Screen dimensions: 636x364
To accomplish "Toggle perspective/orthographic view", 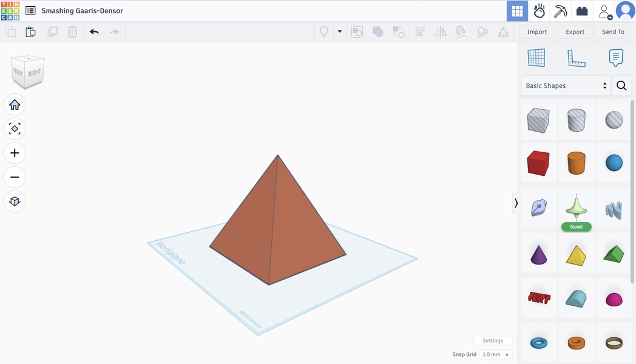I will (15, 201).
